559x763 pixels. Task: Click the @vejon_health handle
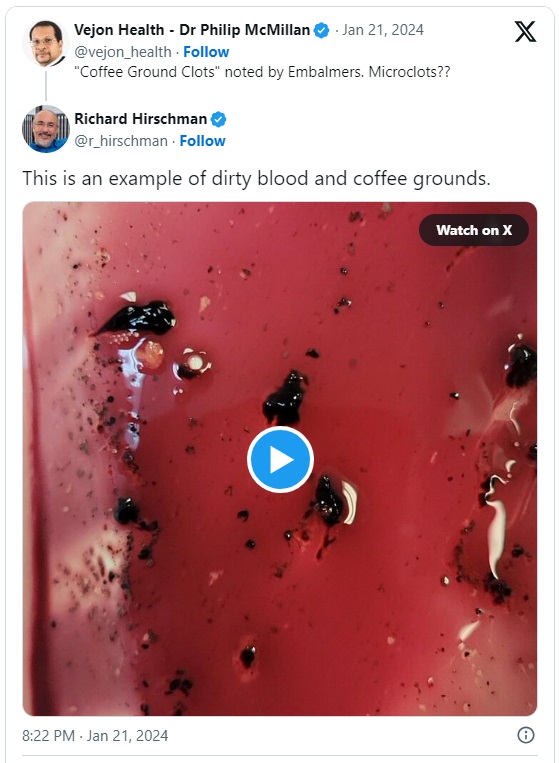point(123,52)
